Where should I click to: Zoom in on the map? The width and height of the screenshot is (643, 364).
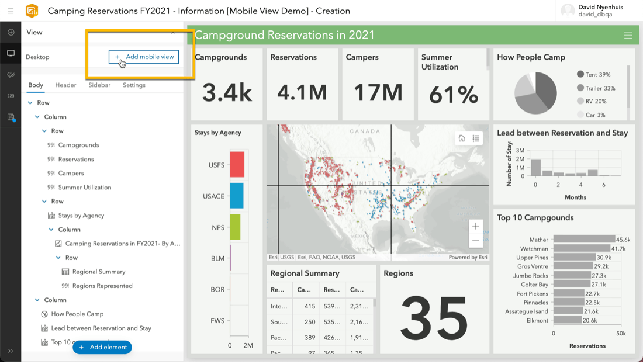point(476,227)
